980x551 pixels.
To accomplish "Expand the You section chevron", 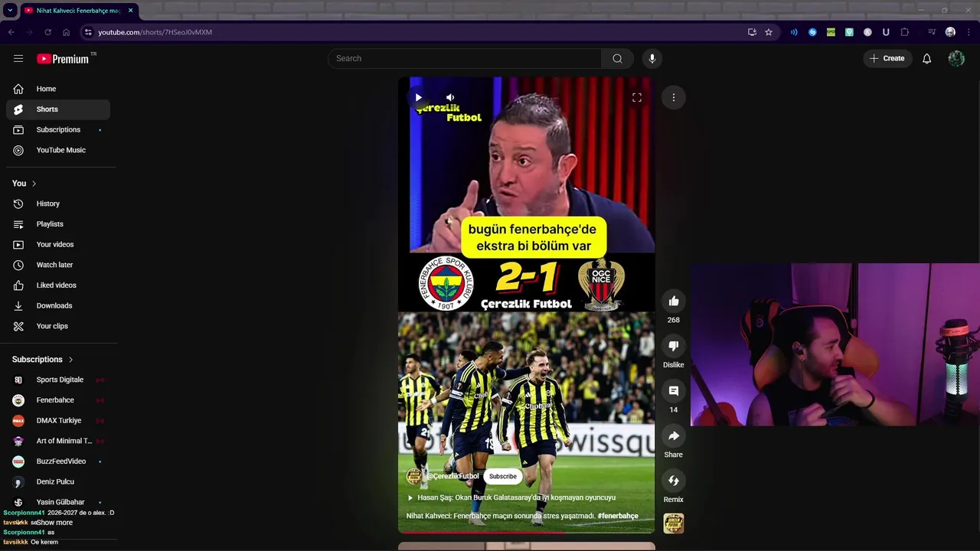I will 34,184.
